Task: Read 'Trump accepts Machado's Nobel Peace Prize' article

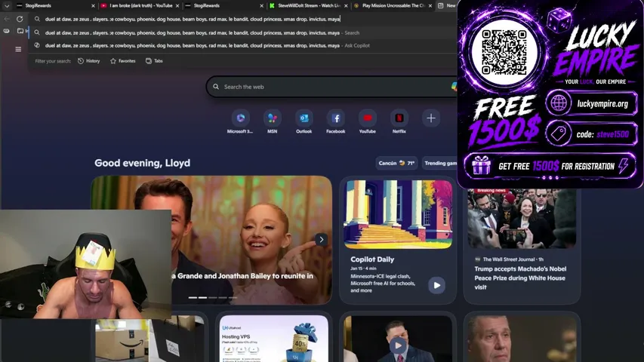Action: tap(520, 278)
